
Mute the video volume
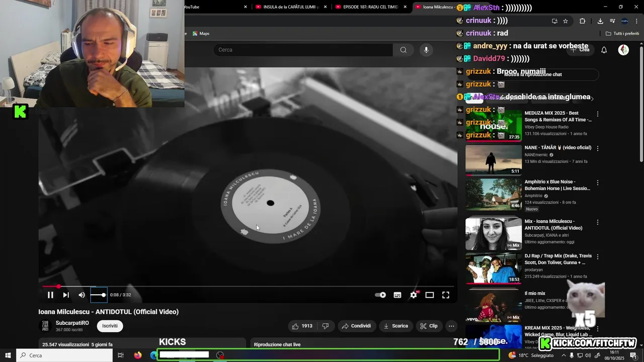(82, 295)
